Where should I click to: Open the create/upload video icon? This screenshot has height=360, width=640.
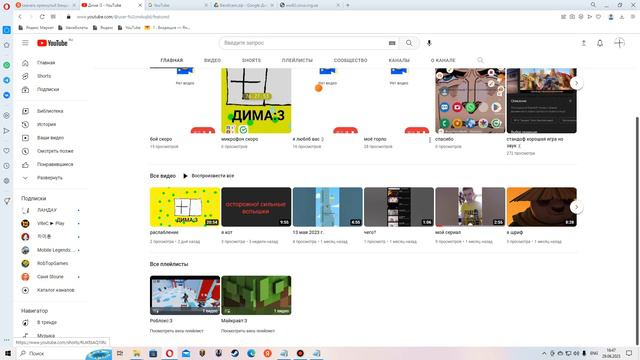click(584, 43)
